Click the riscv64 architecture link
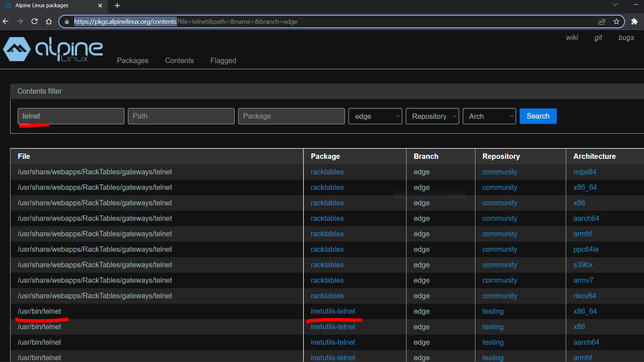Screen dimensions: 644x362 585,296
